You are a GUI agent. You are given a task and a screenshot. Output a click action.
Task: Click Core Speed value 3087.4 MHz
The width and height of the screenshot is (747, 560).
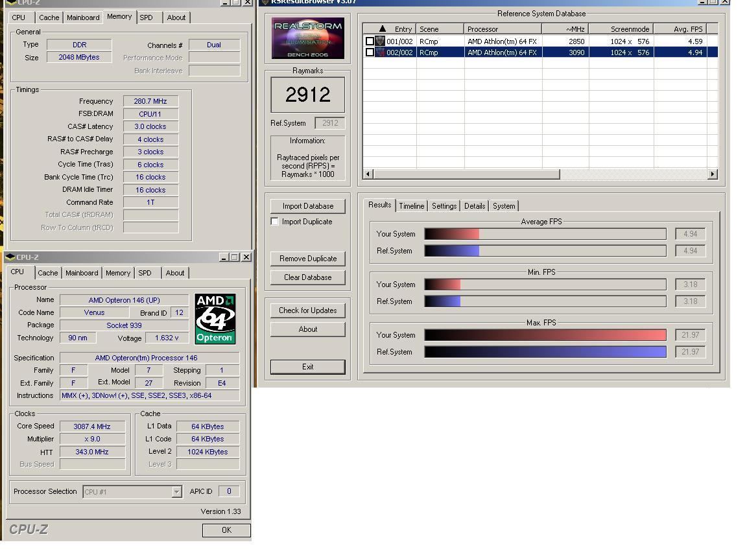click(92, 426)
